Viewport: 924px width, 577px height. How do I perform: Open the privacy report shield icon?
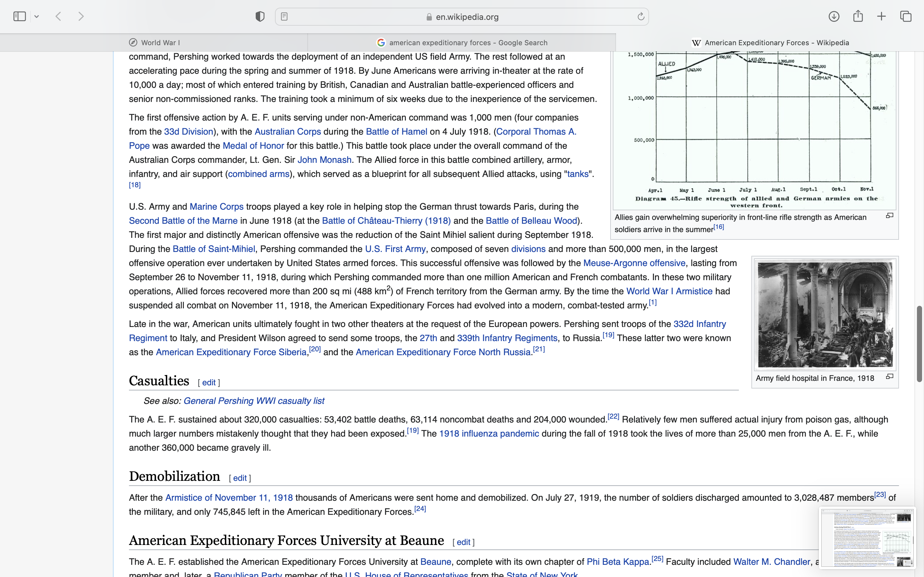[x=260, y=16]
